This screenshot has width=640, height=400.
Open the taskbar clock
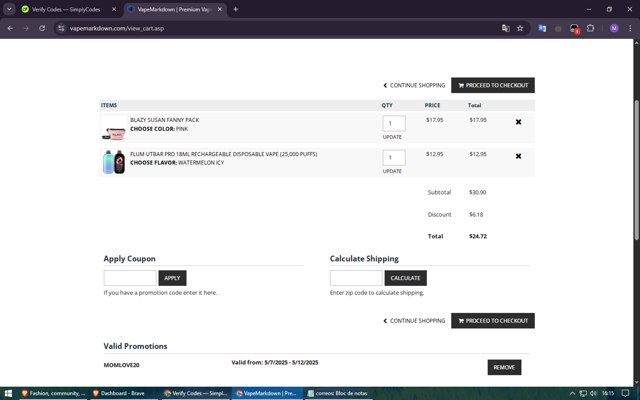tap(608, 393)
